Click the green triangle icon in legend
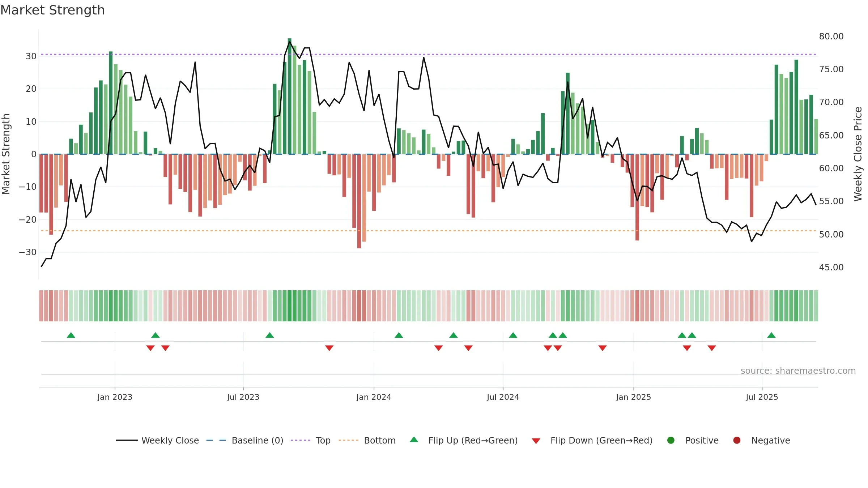 click(414, 440)
